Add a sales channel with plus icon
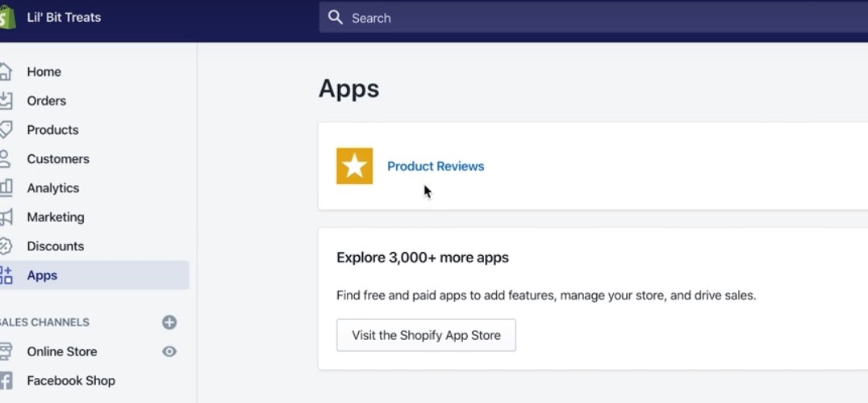Viewport: 868px width, 403px height. pyautogui.click(x=169, y=322)
